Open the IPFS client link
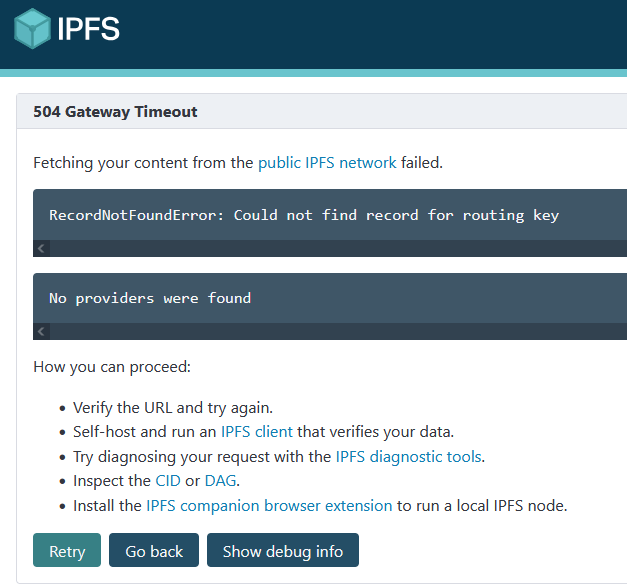 click(x=257, y=432)
